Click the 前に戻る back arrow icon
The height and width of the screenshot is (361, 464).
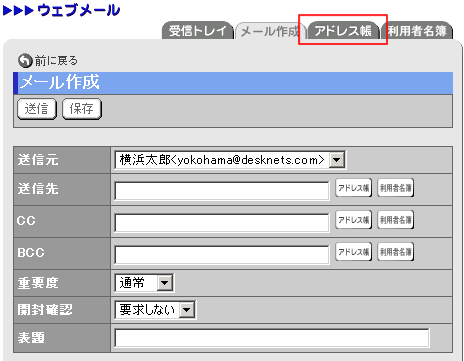(x=25, y=61)
